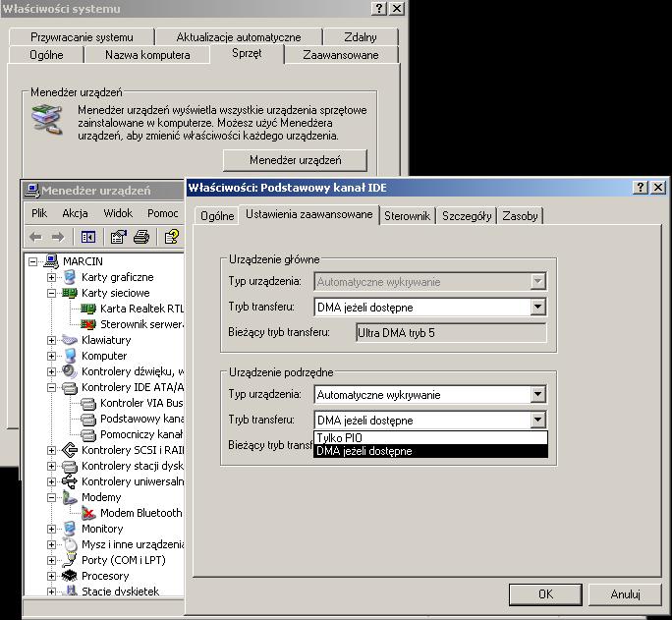
Task: Switch to Ogólne tab in IDE properties
Action: [217, 216]
